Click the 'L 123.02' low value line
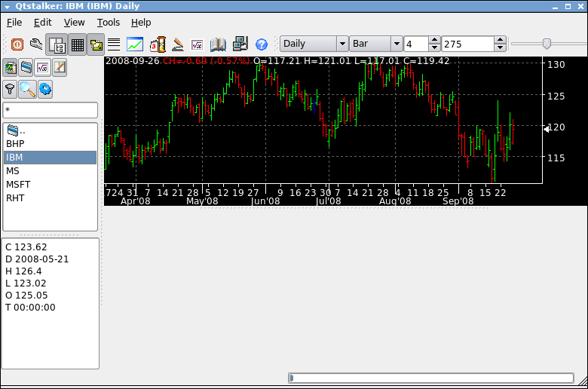This screenshot has height=389, width=588. (26, 283)
